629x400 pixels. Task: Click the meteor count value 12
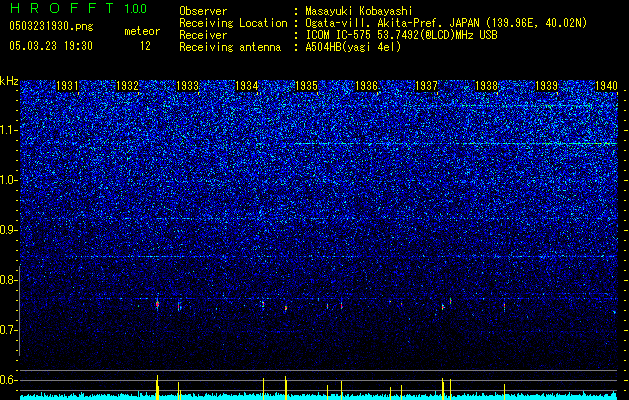pyautogui.click(x=145, y=46)
